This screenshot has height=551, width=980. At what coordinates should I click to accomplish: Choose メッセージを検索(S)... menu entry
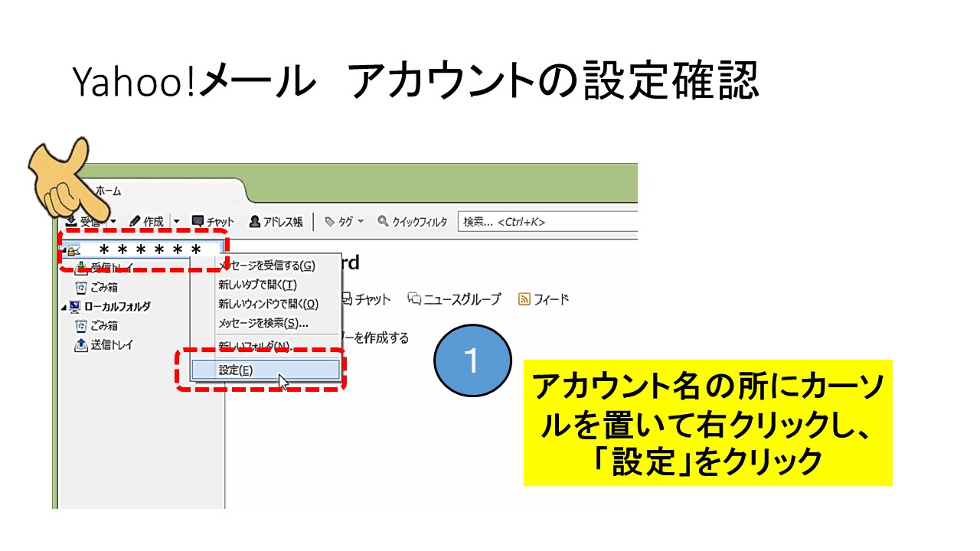266,323
